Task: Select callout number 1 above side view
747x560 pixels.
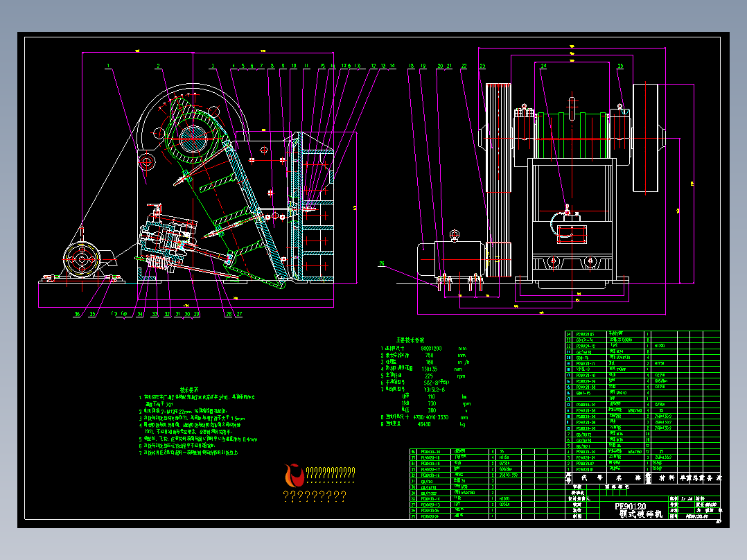Action: [108, 67]
